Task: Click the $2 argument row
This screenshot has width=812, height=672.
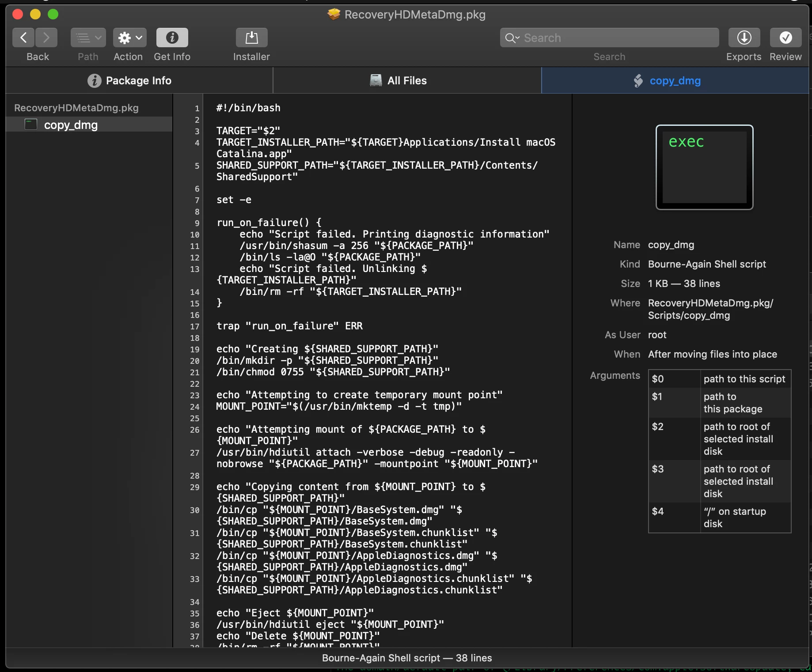Action: pyautogui.click(x=720, y=439)
